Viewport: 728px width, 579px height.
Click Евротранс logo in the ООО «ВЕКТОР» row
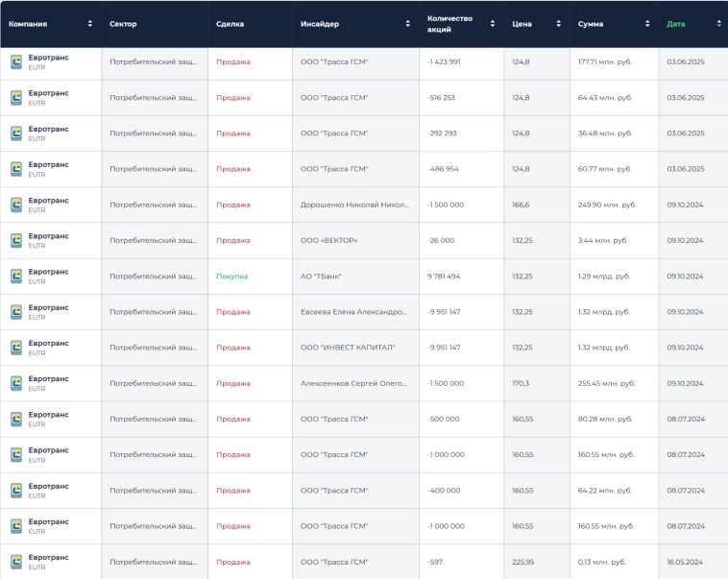[16, 240]
